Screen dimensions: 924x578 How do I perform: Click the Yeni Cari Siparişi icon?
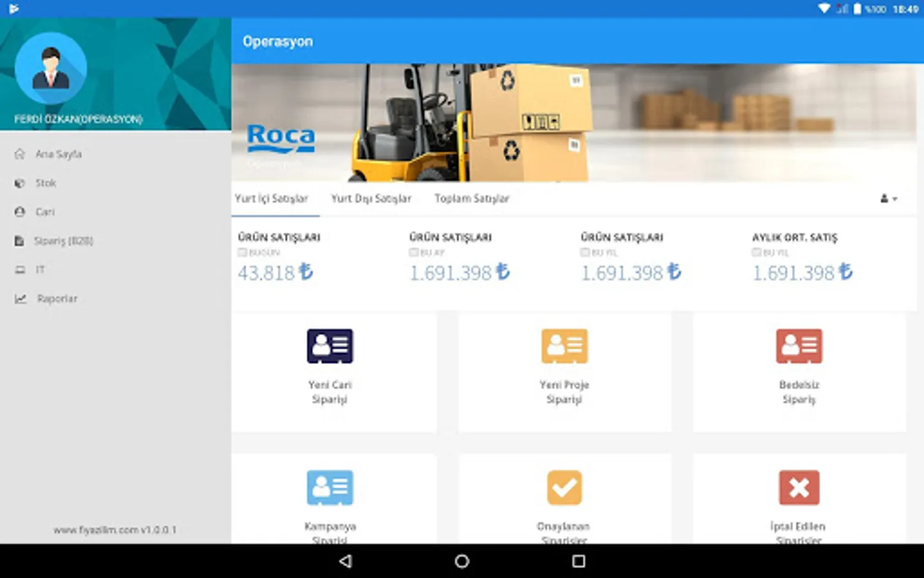click(330, 346)
